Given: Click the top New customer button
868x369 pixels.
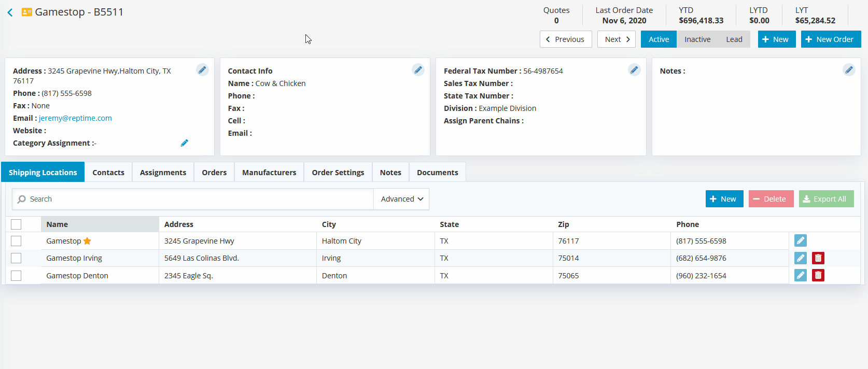Looking at the screenshot, I should 777,39.
